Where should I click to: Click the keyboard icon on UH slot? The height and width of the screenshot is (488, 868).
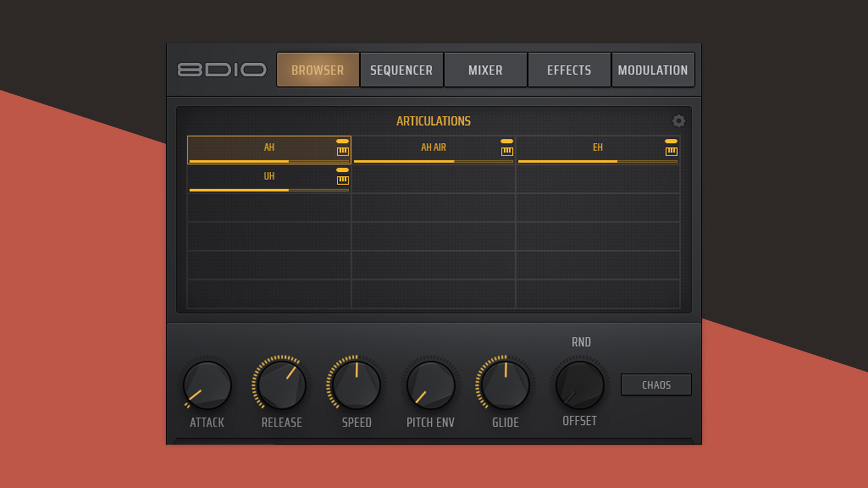[343, 180]
